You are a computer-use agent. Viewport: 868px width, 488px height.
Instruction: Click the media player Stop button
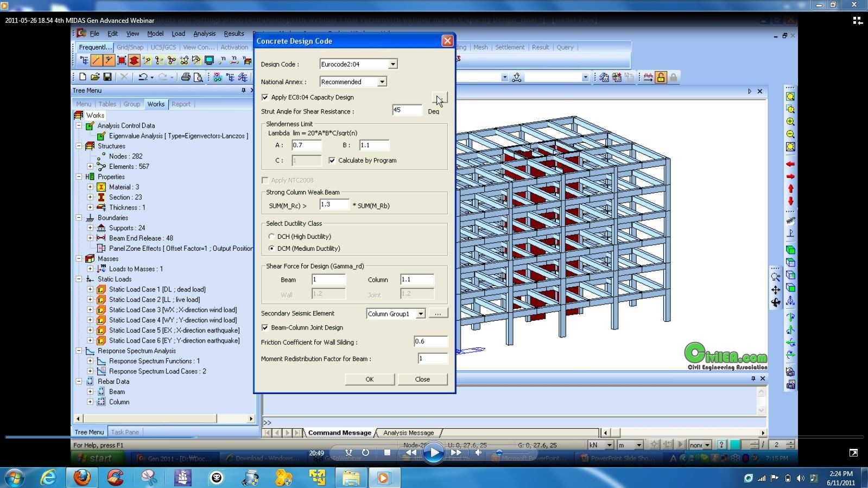click(387, 452)
